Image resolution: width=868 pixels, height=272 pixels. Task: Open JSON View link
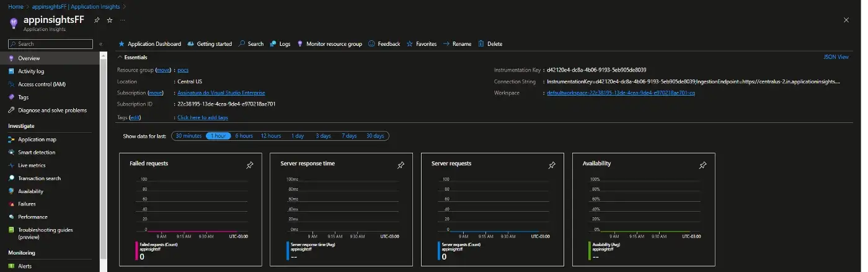pyautogui.click(x=836, y=57)
